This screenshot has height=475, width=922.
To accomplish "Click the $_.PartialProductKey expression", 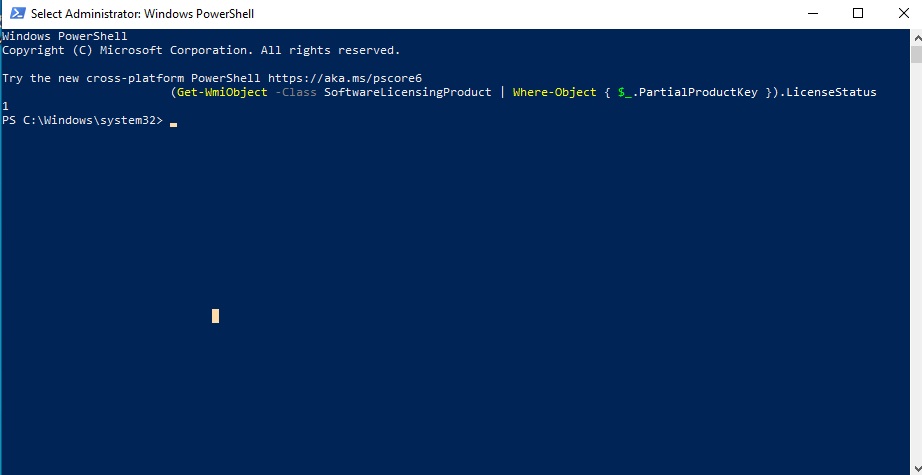I will 687,92.
